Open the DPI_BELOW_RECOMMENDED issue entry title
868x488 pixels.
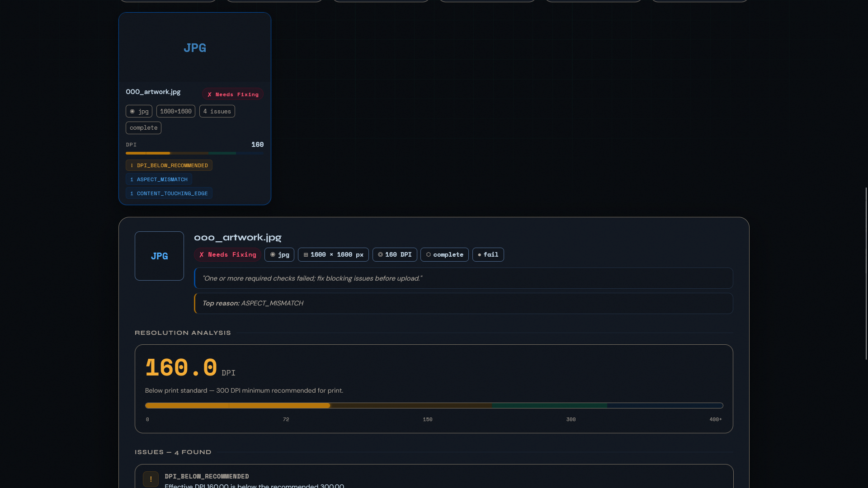pos(207,477)
